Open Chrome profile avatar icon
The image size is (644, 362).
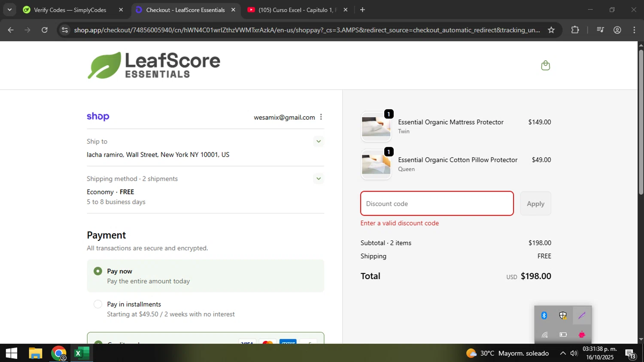617,30
